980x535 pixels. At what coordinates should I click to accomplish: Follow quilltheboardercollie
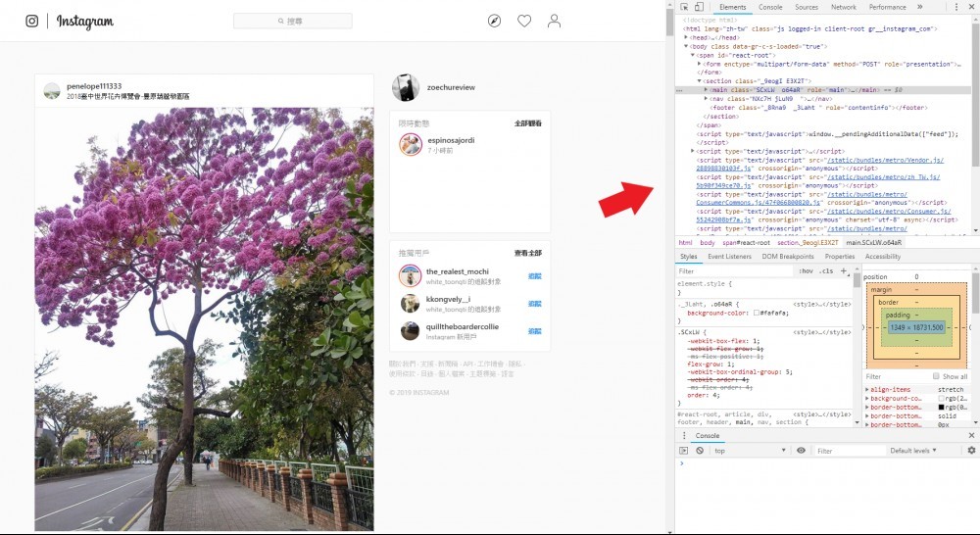(x=534, y=331)
